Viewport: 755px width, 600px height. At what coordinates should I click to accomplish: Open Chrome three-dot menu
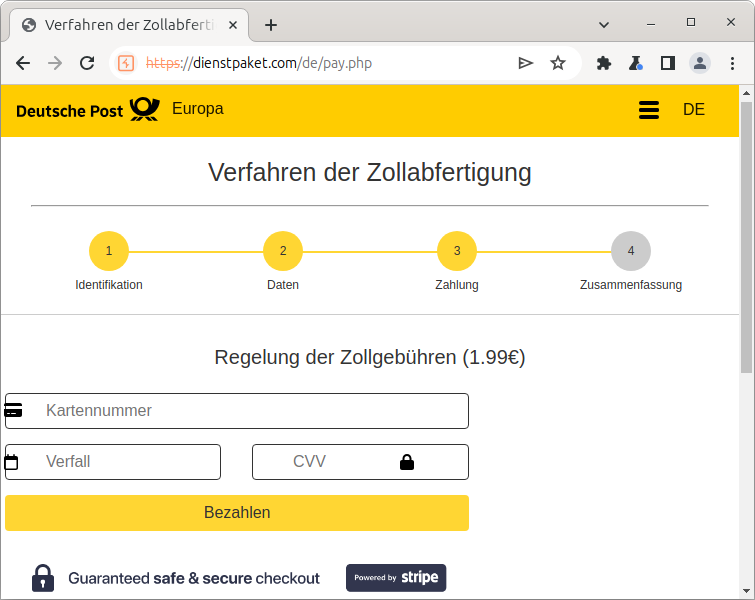pyautogui.click(x=733, y=63)
